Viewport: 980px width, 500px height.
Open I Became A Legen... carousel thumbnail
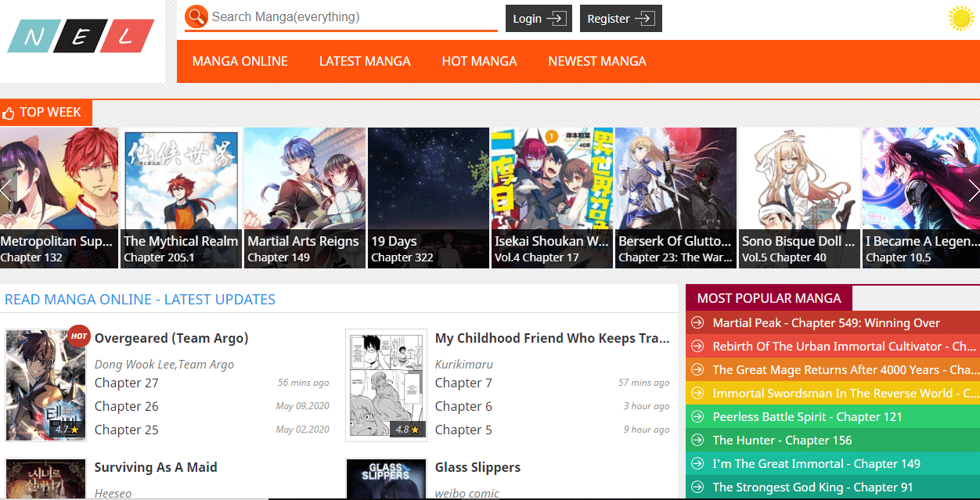pyautogui.click(x=921, y=198)
